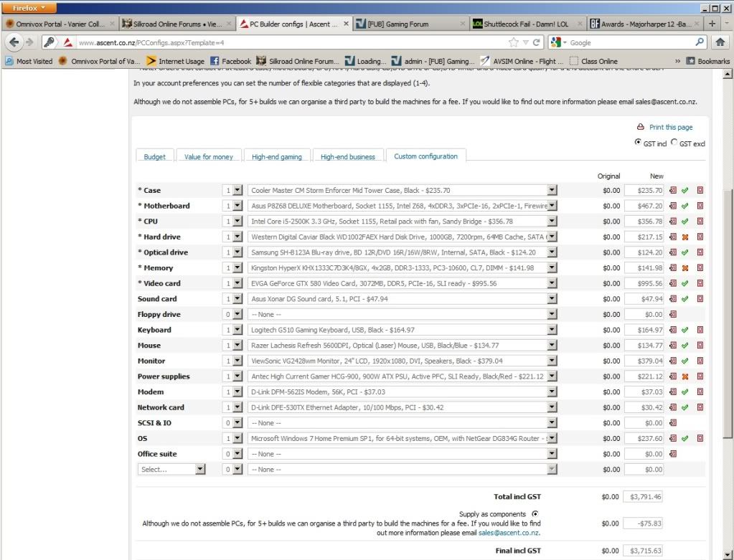Open the Firefox home page button
The image size is (734, 560).
720,42
